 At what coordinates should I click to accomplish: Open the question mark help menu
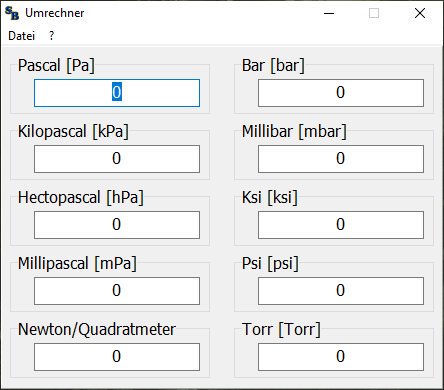[51, 36]
